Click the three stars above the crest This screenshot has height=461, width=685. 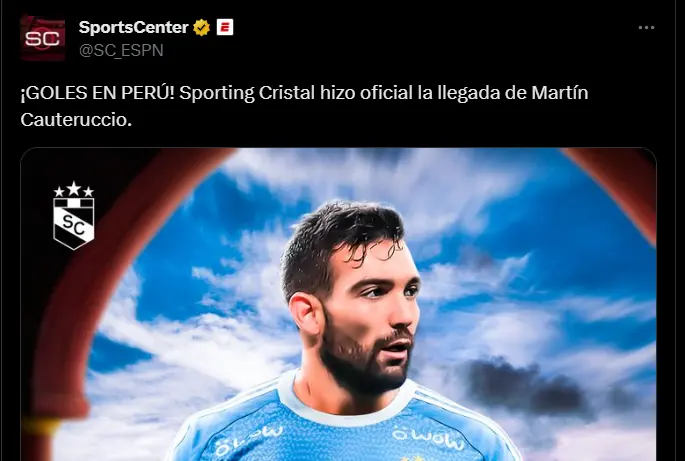click(x=73, y=189)
